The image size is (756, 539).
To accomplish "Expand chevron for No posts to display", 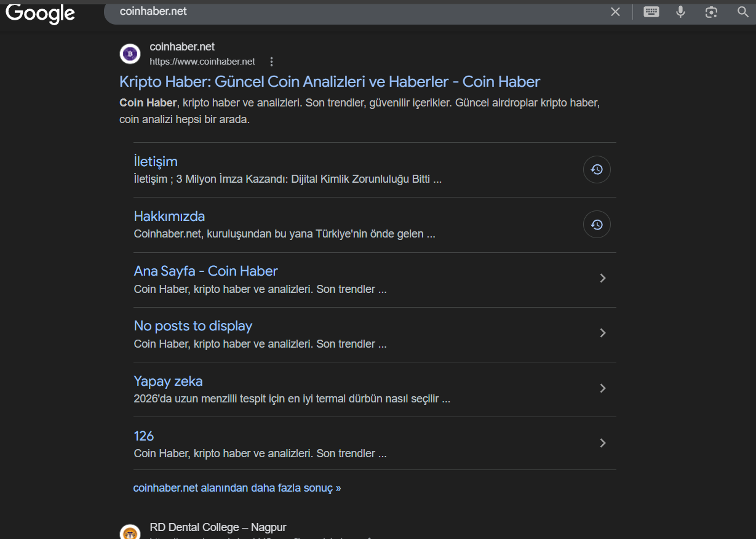I will pos(603,333).
